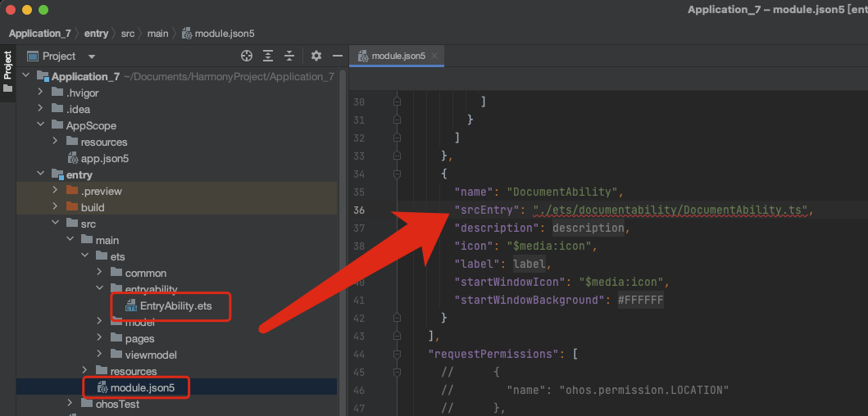The height and width of the screenshot is (416, 868).
Task: Click the Application_7 breadcrumb
Action: [40, 34]
